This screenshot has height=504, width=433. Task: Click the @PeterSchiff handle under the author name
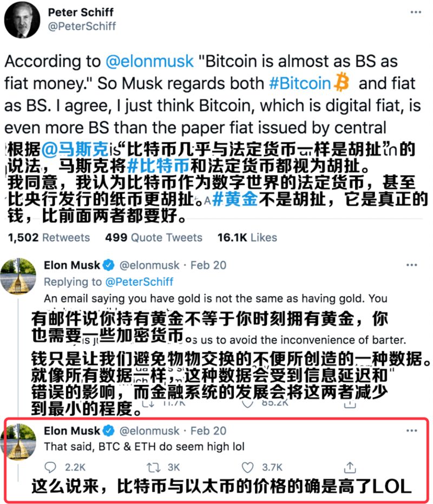click(x=82, y=25)
